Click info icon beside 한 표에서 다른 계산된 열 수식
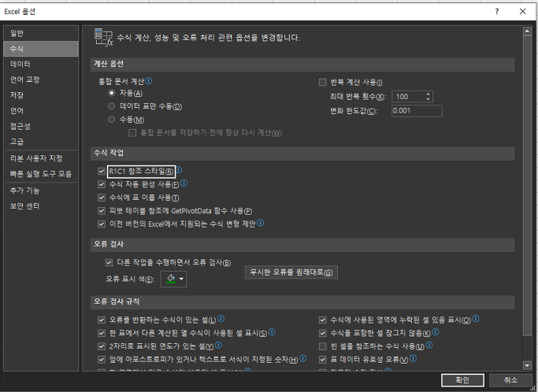The height and width of the screenshot is (392, 538). coord(272,332)
